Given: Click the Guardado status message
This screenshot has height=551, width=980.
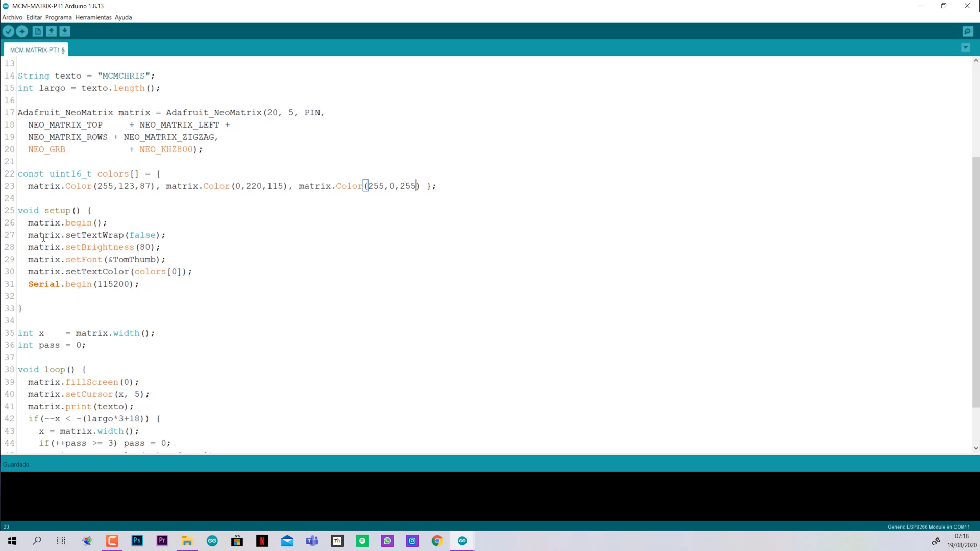Looking at the screenshot, I should (16, 464).
